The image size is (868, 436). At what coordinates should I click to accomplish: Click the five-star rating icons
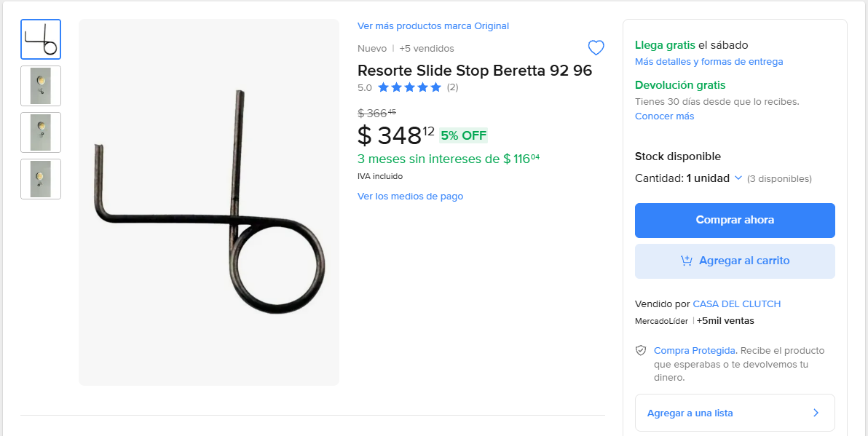409,87
